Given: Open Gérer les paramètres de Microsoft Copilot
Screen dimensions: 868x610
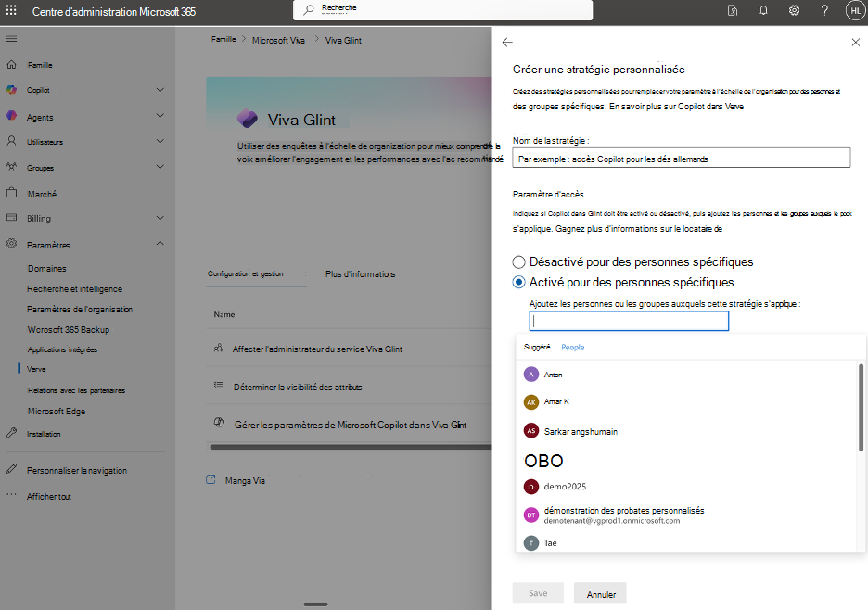Looking at the screenshot, I should click(x=351, y=425).
